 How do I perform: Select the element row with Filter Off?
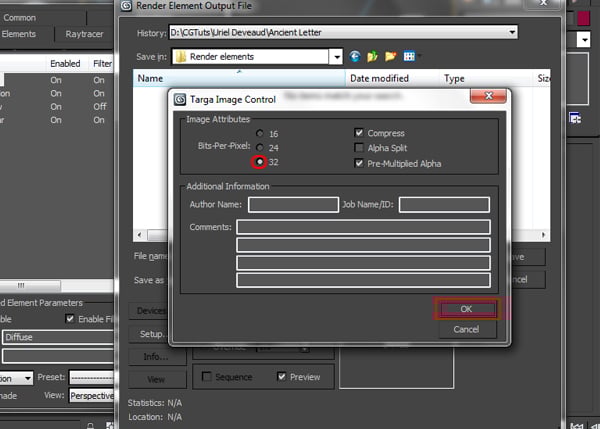coord(57,107)
